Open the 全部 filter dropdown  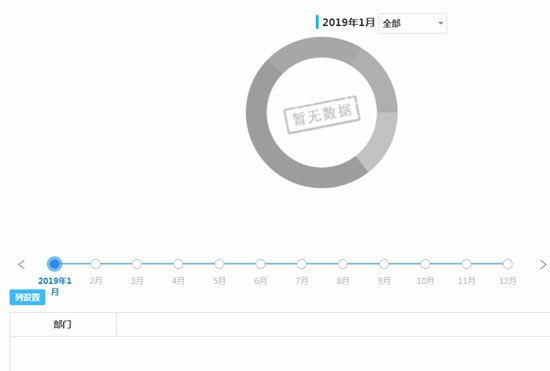click(x=412, y=23)
